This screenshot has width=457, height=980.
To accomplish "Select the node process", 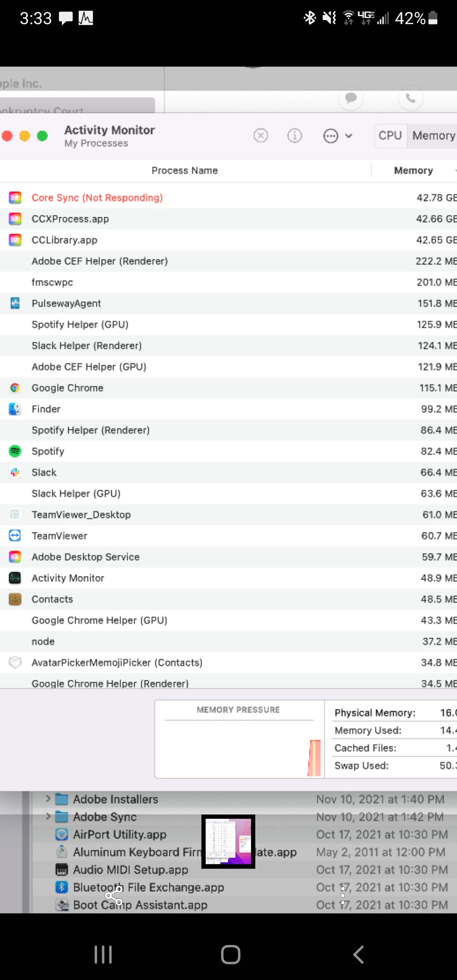I will point(228,641).
